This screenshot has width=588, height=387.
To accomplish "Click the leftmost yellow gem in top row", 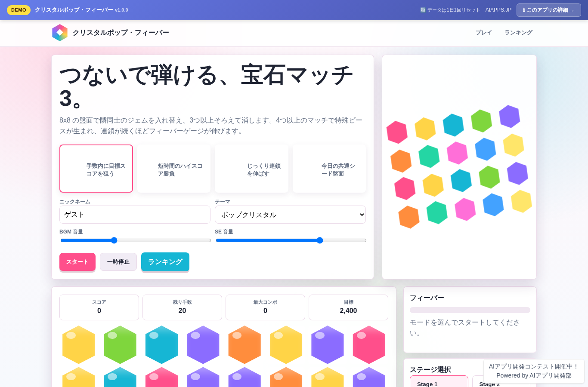I will point(79,345).
